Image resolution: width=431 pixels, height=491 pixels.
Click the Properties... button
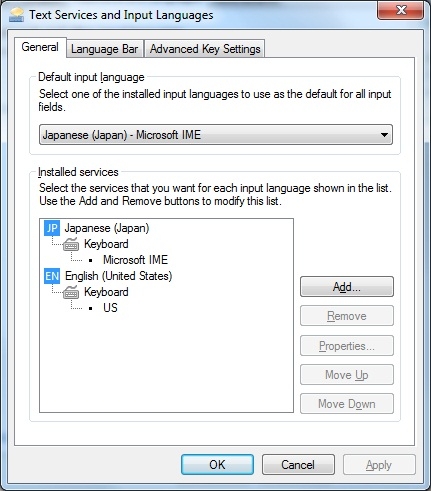click(347, 346)
